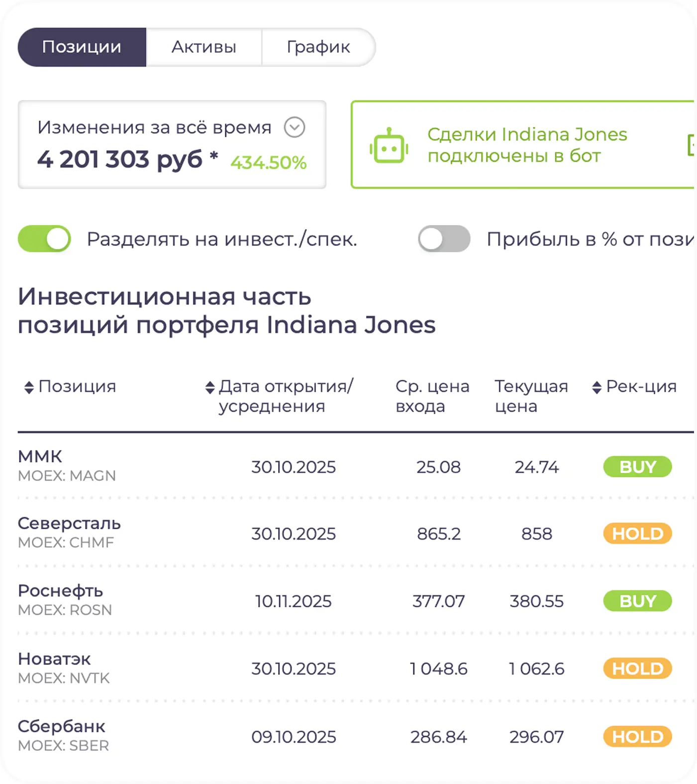Click BUY badge for Роснефть

tap(637, 601)
